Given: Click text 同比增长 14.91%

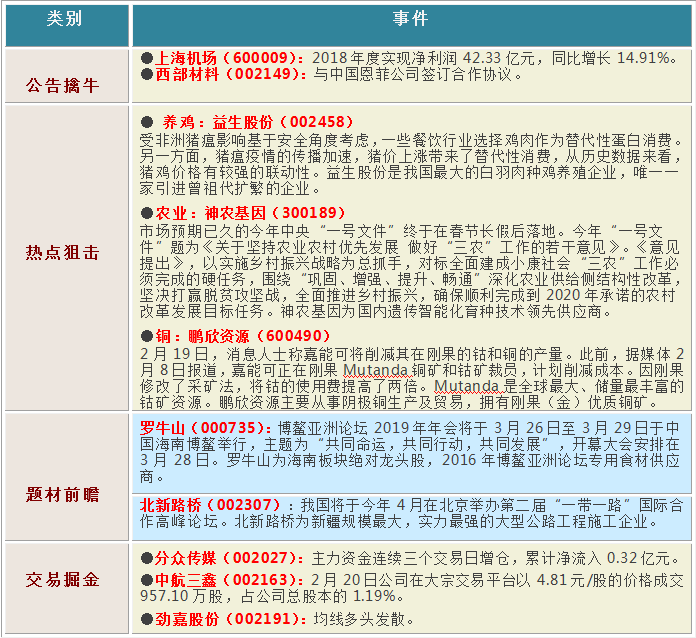Looking at the screenshot, I should (611, 58).
